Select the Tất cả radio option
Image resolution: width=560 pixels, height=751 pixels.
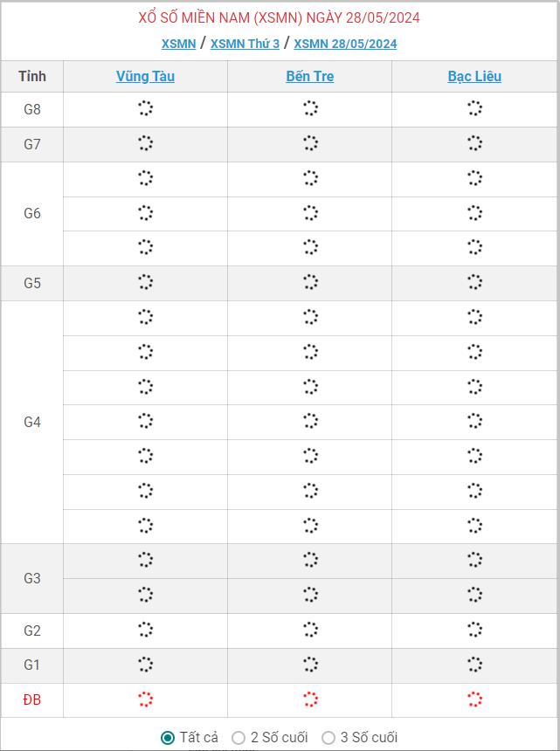(168, 738)
